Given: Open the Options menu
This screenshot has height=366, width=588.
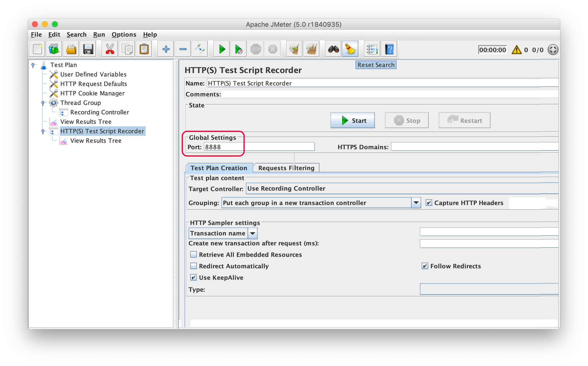Looking at the screenshot, I should (x=124, y=35).
